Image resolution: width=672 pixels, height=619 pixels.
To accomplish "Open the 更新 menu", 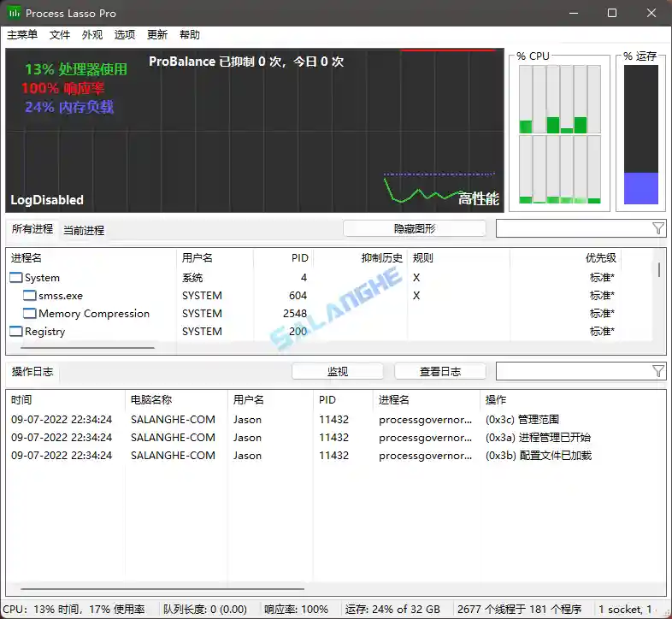I will click(157, 35).
